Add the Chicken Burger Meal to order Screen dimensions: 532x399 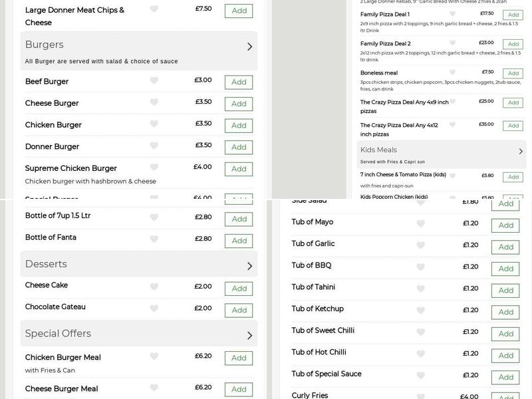239,358
